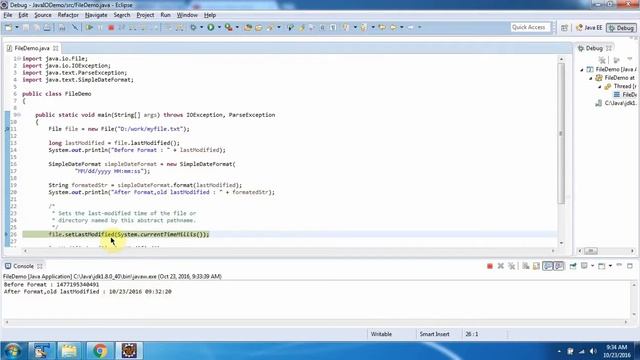
Task: Open the Refactor menu
Action: coord(68,15)
